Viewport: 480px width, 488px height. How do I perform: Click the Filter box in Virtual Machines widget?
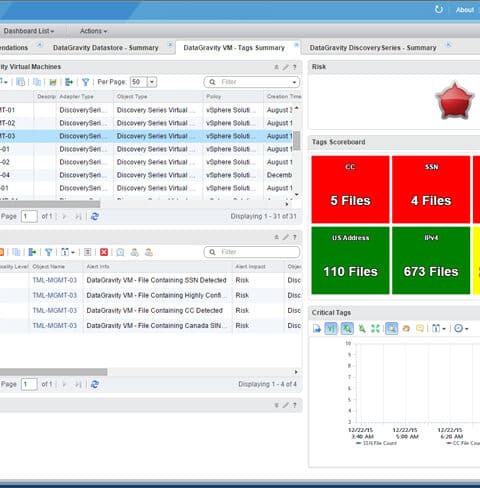point(252,82)
